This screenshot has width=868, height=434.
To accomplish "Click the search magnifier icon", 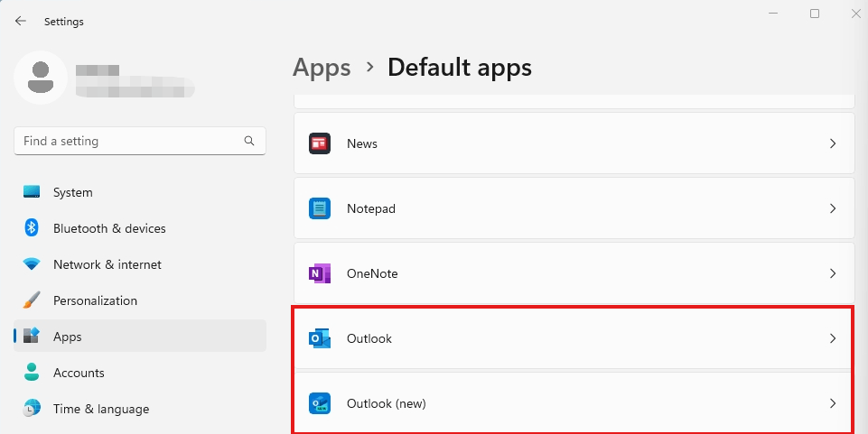I will [249, 141].
